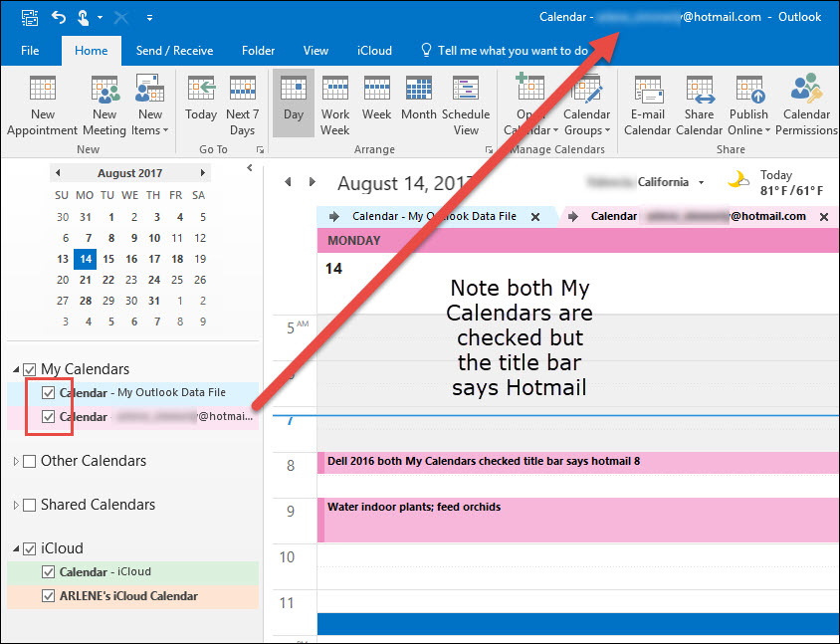
Task: Open the iCloud ribbon tab
Action: (374, 51)
